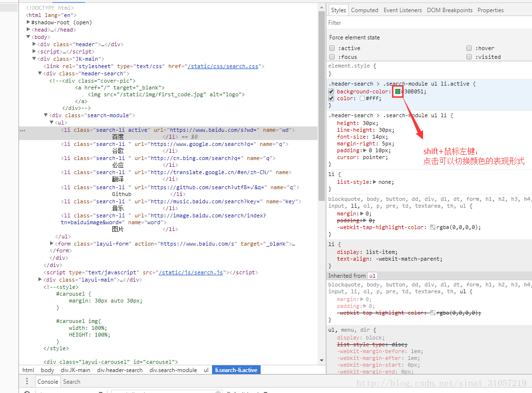Select the layui-carousel div row

[x=168, y=362]
